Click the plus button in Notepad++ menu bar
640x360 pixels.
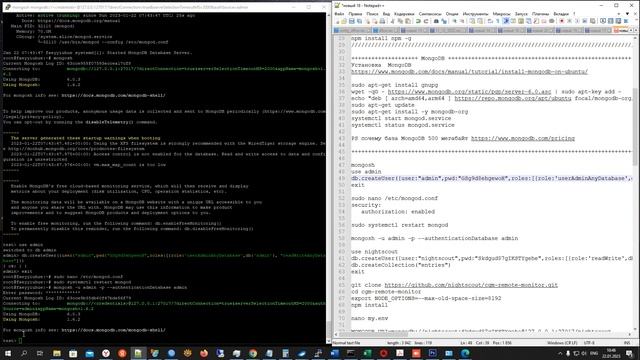point(619,14)
